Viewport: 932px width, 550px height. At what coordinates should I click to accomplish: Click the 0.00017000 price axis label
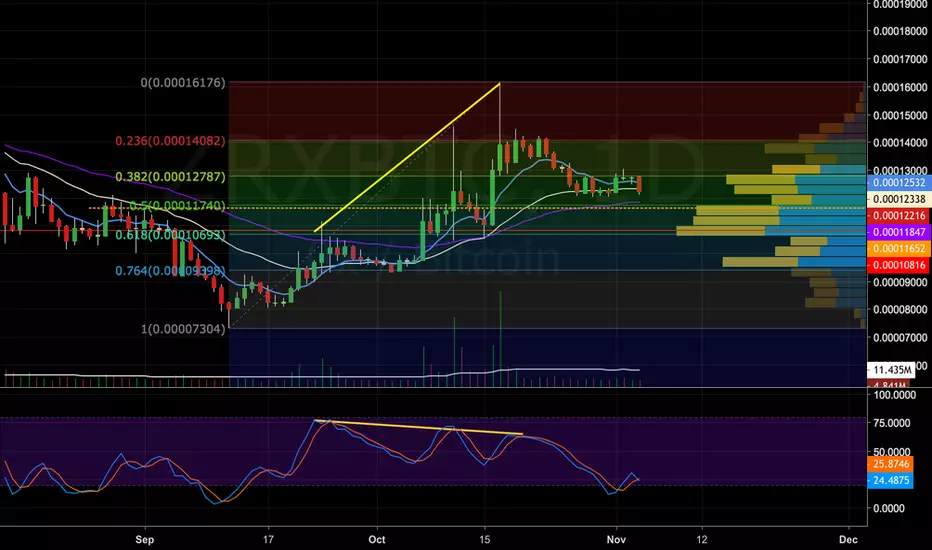pos(900,59)
